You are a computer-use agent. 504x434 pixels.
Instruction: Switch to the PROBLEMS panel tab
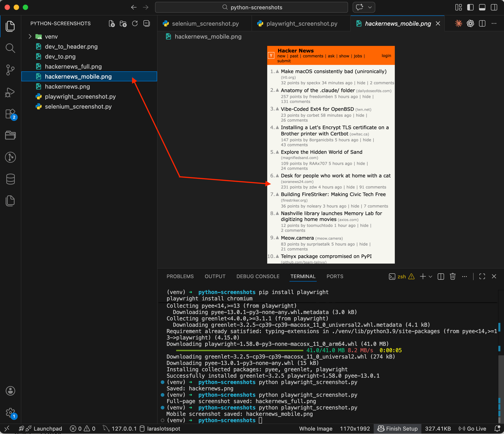(x=180, y=276)
